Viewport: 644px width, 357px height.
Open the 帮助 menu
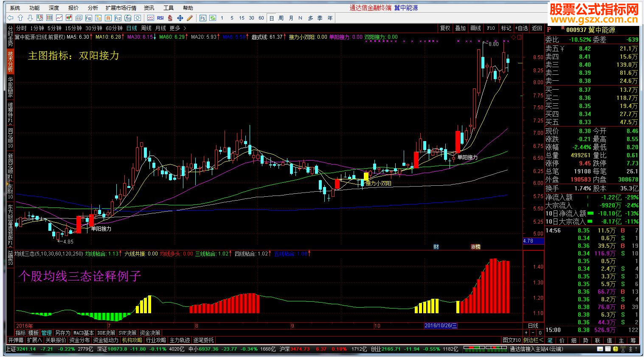tap(188, 8)
